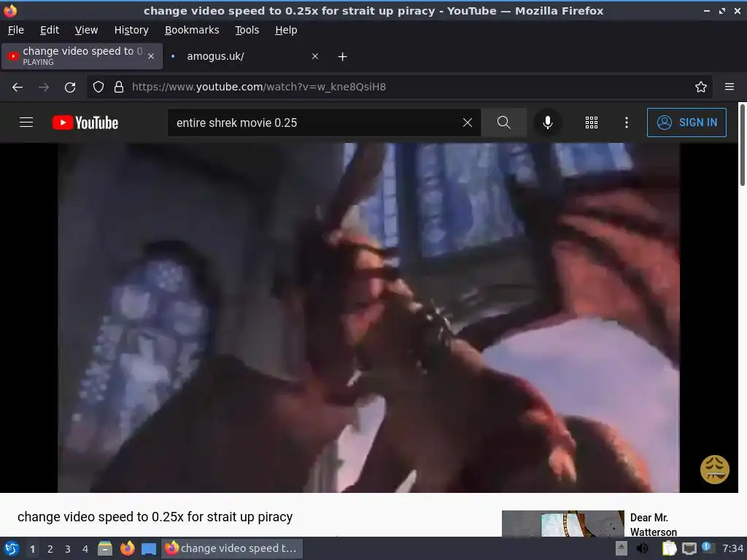This screenshot has width=747, height=560.
Task: Open the YouTube apps grid
Action: 591,122
